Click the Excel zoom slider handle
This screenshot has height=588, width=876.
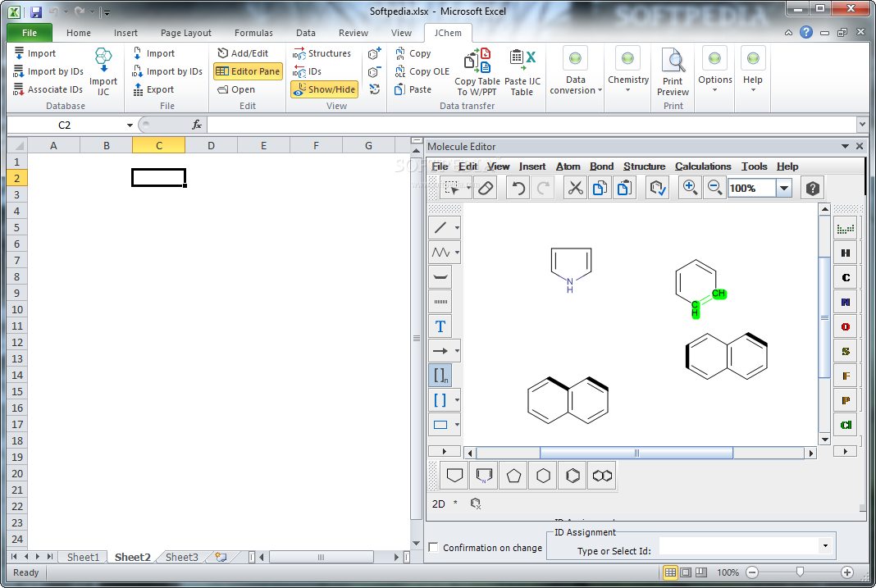800,572
